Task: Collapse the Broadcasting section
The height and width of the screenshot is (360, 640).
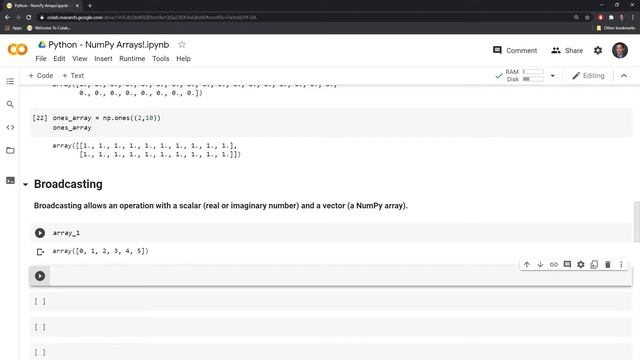Action: [x=25, y=185]
